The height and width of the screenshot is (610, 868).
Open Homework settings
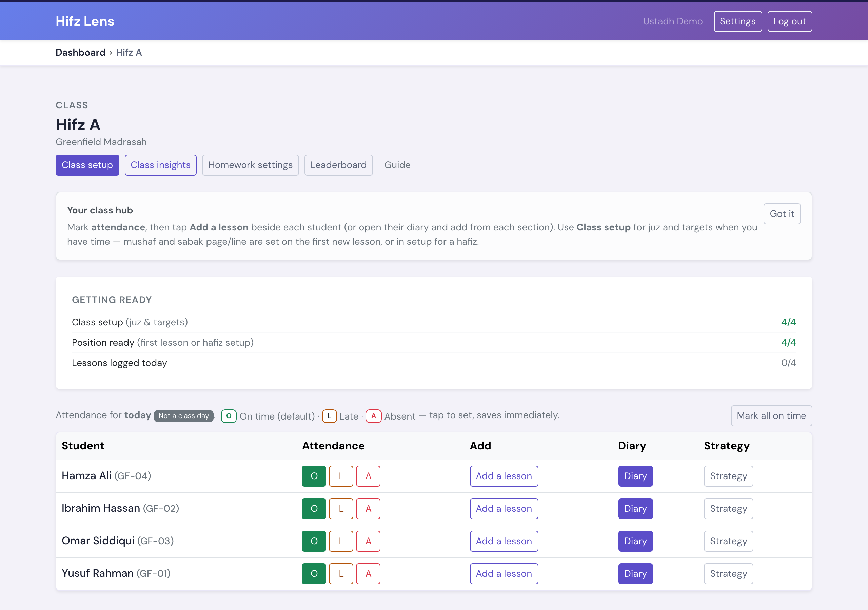[x=250, y=165]
